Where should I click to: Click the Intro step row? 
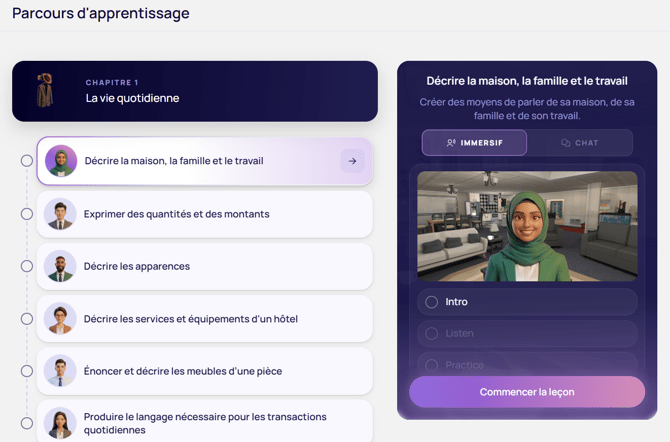[x=527, y=302]
